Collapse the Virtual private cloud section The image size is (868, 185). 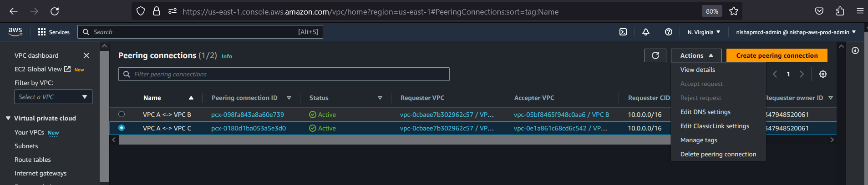click(8, 118)
